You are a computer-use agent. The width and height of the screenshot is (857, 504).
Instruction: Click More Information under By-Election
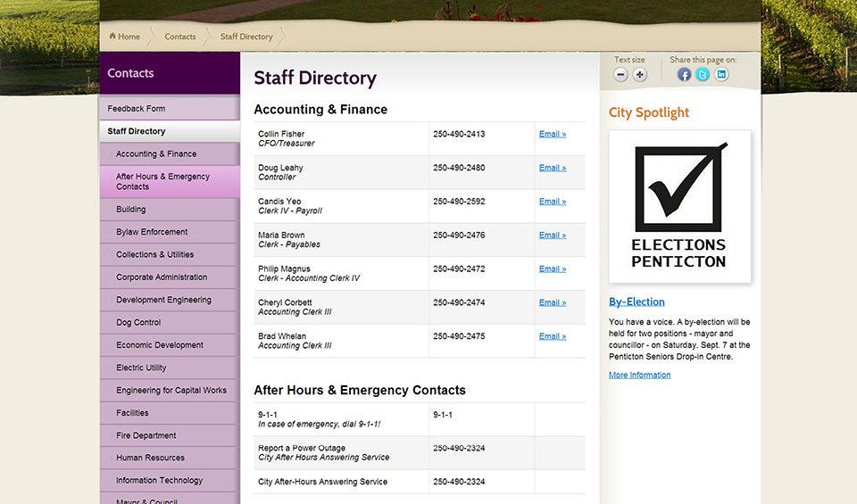639,376
